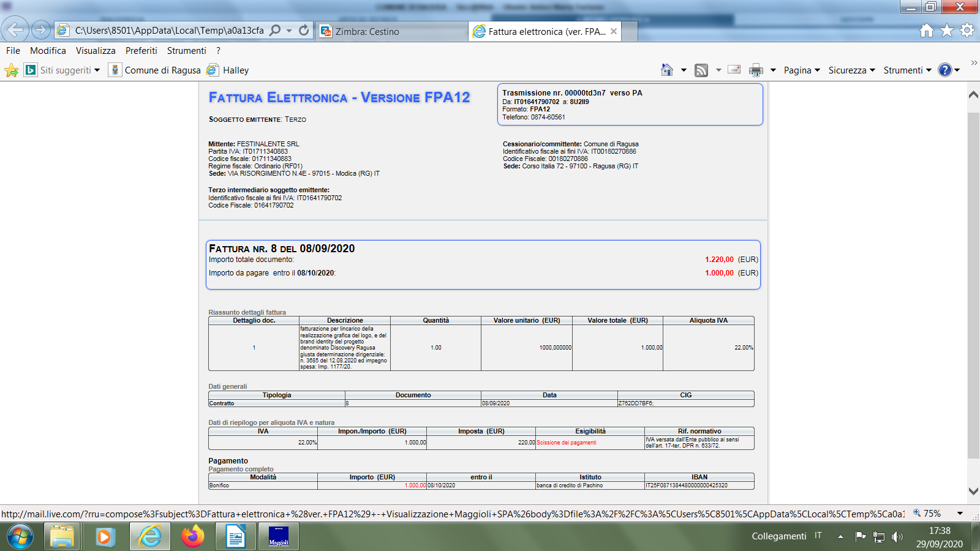The width and height of the screenshot is (980, 551).
Task: Click the browser Back arrow button
Action: 15,29
